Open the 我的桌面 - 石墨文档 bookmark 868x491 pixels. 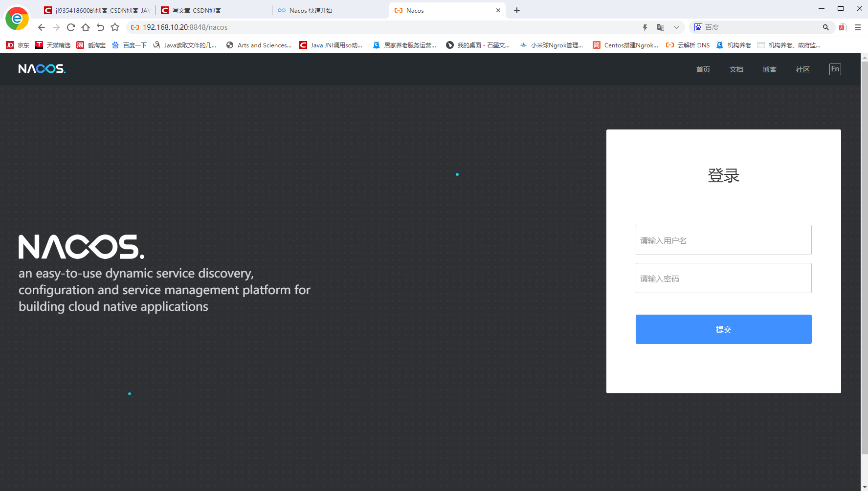478,45
